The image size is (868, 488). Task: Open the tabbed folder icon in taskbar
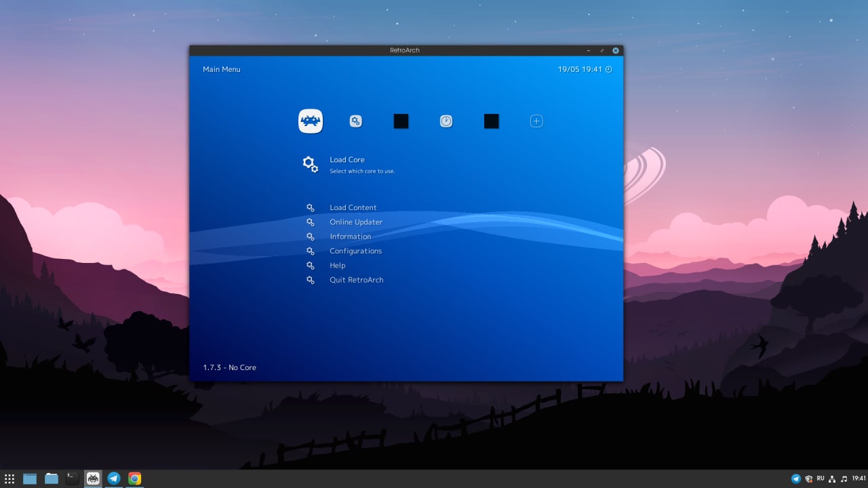click(x=52, y=479)
